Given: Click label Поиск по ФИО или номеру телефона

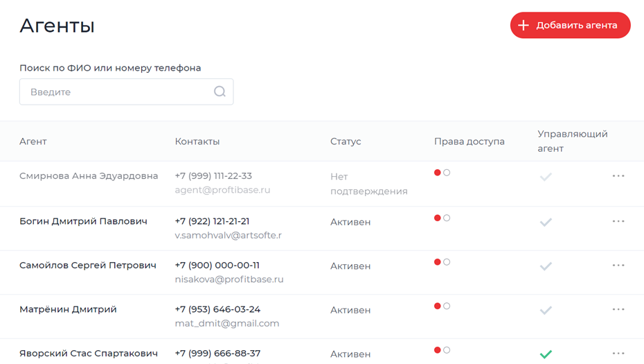Looking at the screenshot, I should pos(110,68).
